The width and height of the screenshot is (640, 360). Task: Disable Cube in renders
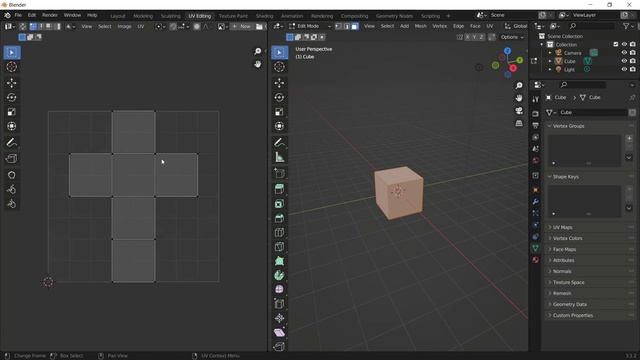point(632,61)
